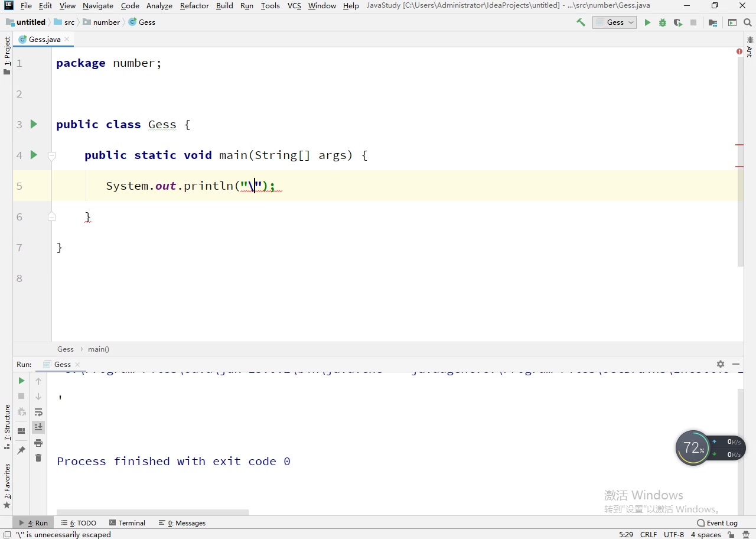Run Gess with the toolbar play icon
This screenshot has width=756, height=539.
tap(647, 22)
